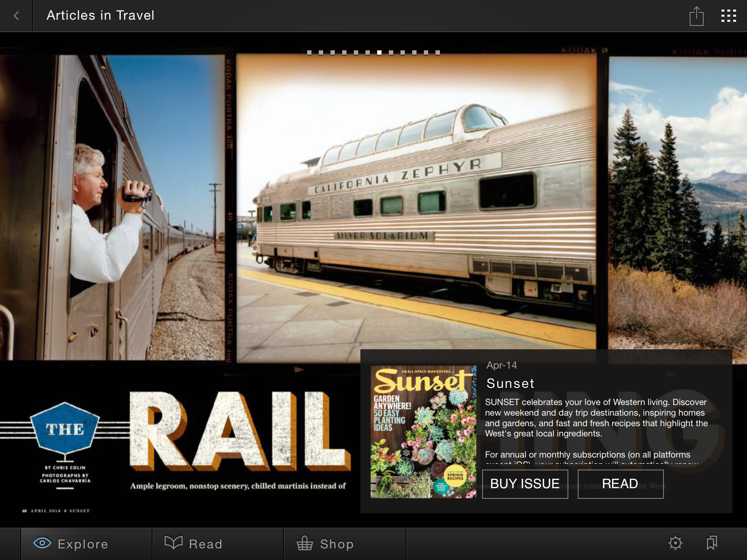Open the share icon

[696, 16]
